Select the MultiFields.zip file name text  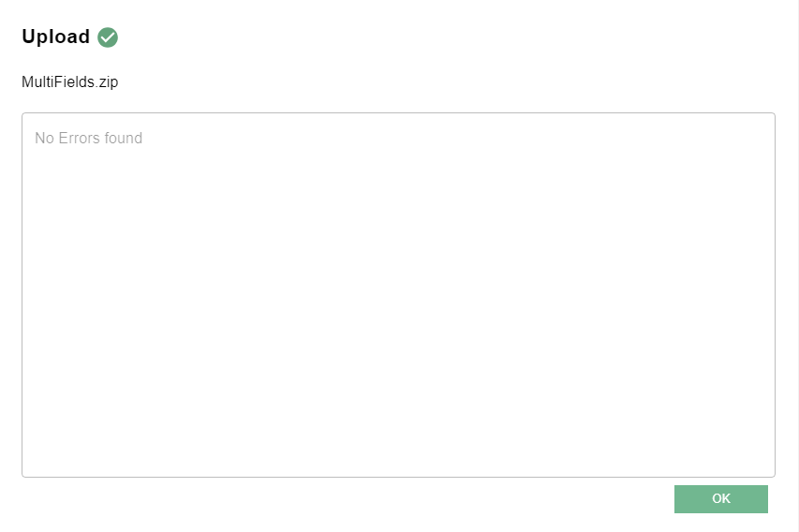tap(70, 82)
